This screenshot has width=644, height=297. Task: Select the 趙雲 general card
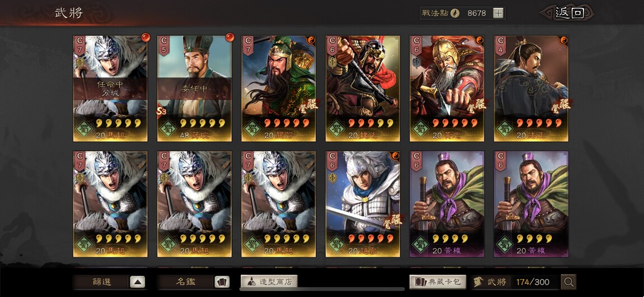click(363, 204)
